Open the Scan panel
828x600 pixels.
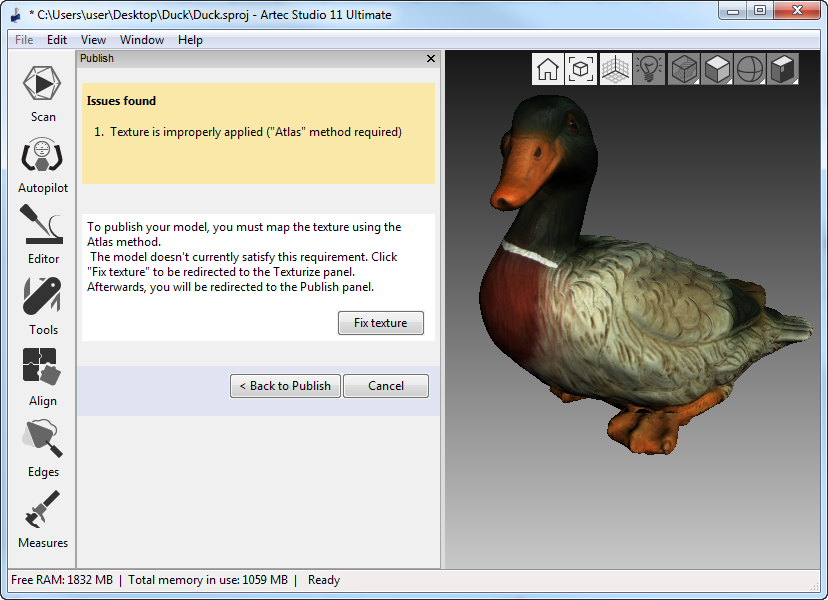[x=42, y=94]
